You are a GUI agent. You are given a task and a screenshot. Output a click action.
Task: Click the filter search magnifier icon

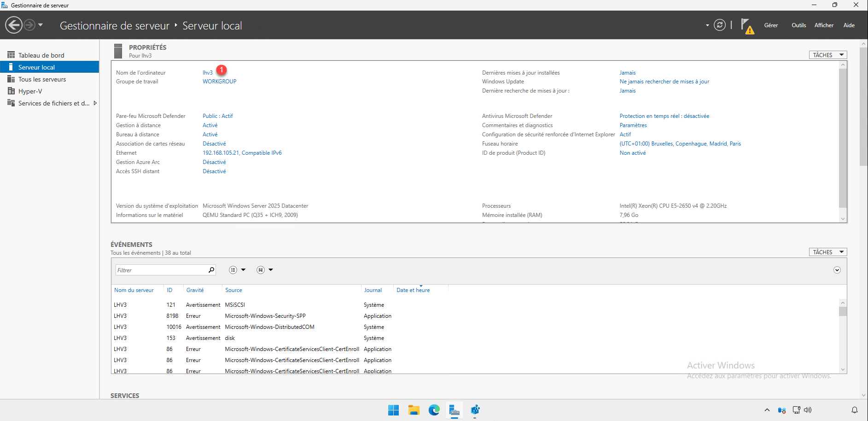pos(211,270)
